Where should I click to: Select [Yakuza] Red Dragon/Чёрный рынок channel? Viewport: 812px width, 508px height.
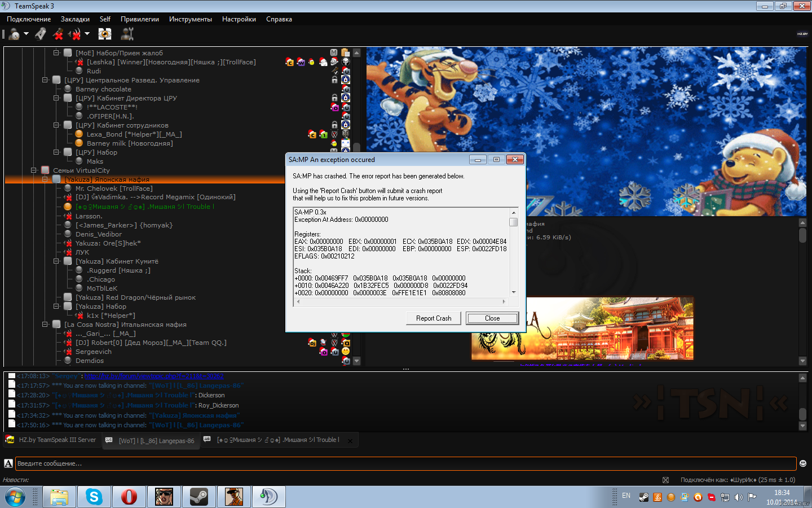(x=135, y=297)
